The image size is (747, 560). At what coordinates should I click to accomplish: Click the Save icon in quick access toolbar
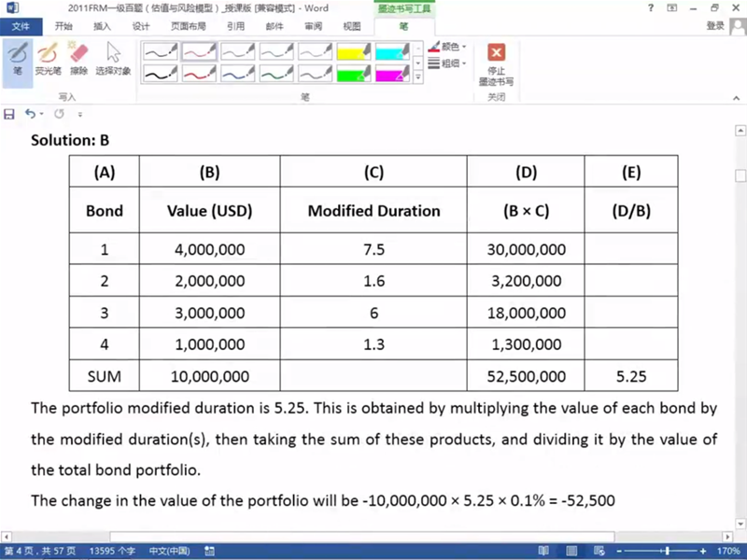click(9, 114)
